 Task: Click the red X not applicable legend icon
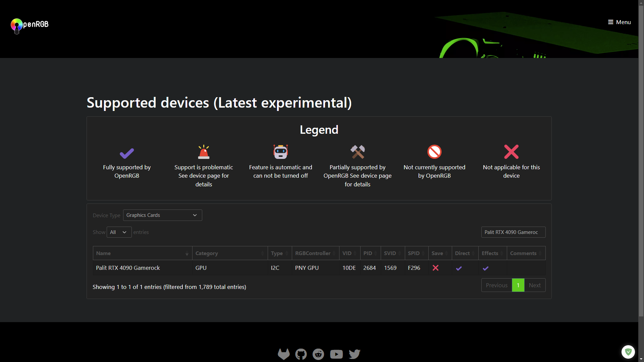[x=511, y=152]
